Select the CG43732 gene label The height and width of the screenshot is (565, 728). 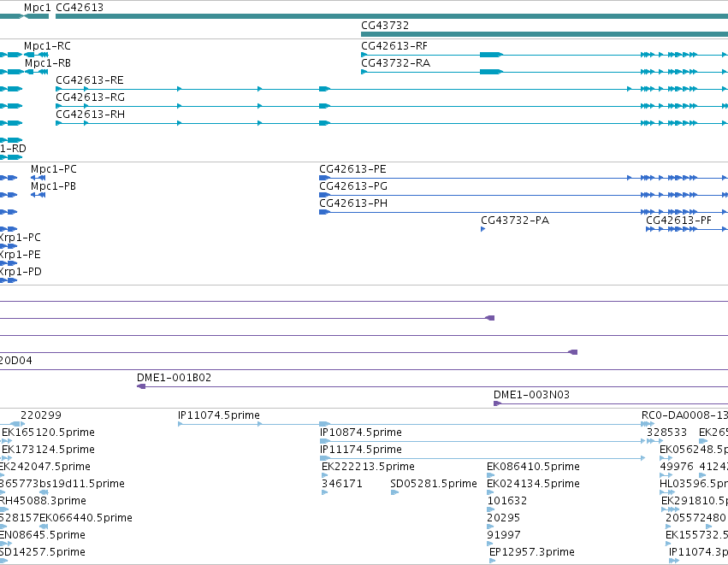click(x=385, y=26)
